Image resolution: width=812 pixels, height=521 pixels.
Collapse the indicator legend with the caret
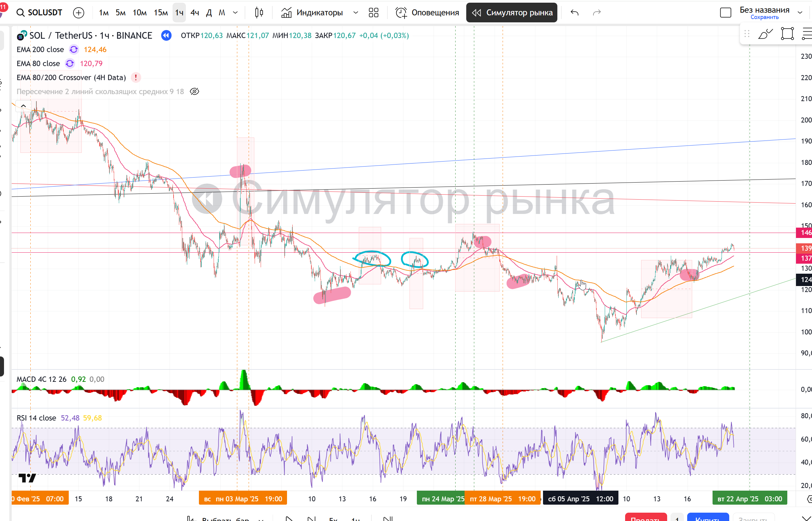coord(23,106)
